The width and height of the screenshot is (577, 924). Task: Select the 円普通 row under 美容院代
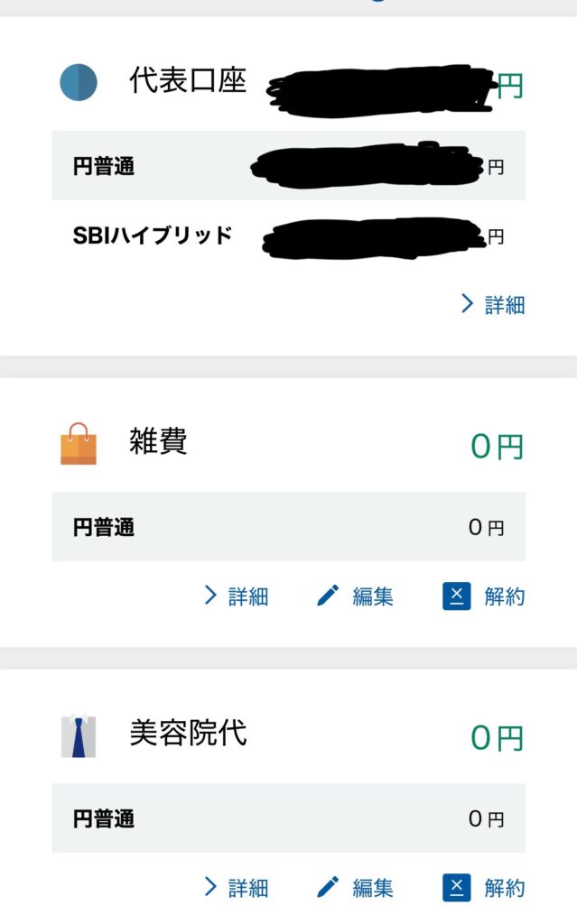coord(288,818)
